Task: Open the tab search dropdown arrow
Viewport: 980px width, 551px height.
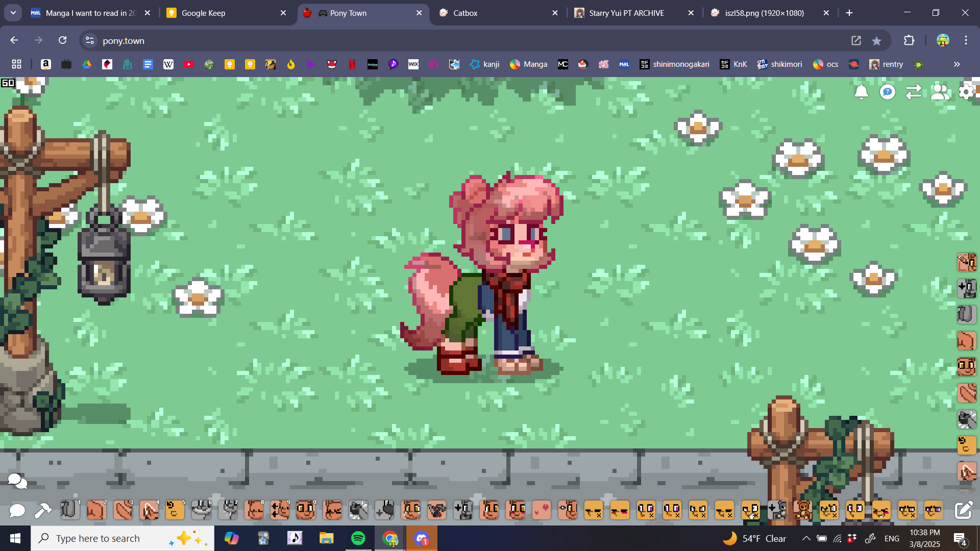Action: point(13,13)
